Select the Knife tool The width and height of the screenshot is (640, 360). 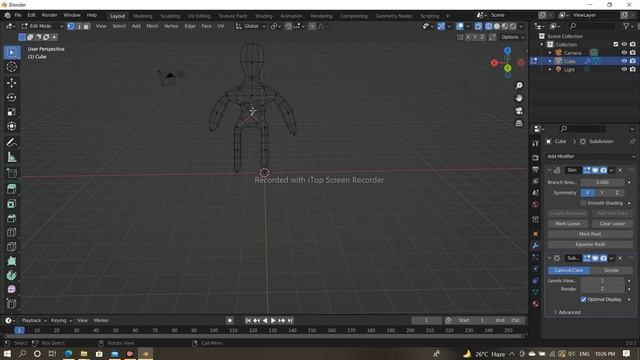point(11,247)
